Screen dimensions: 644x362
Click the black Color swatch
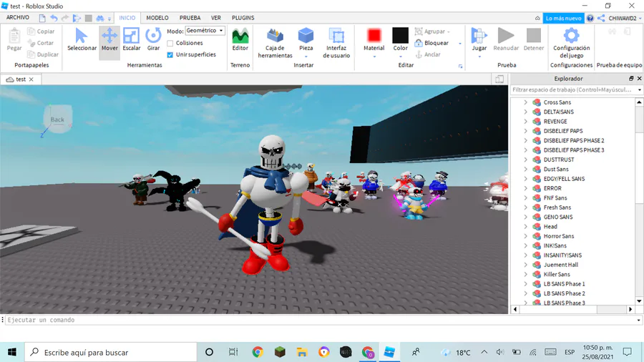[401, 35]
